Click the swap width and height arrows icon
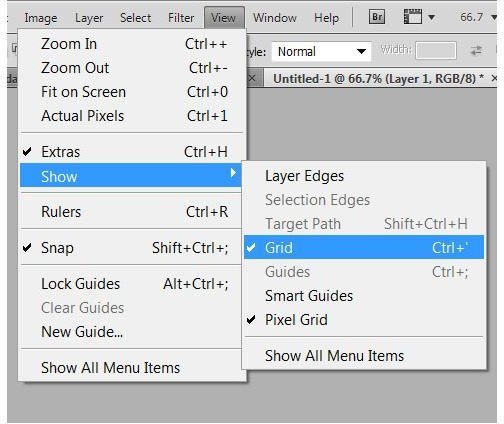 click(x=476, y=51)
